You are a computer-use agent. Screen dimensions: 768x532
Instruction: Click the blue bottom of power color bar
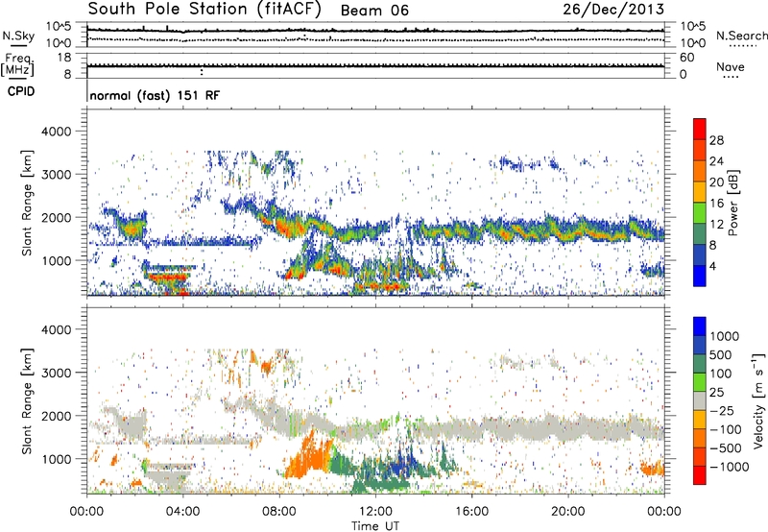click(700, 277)
